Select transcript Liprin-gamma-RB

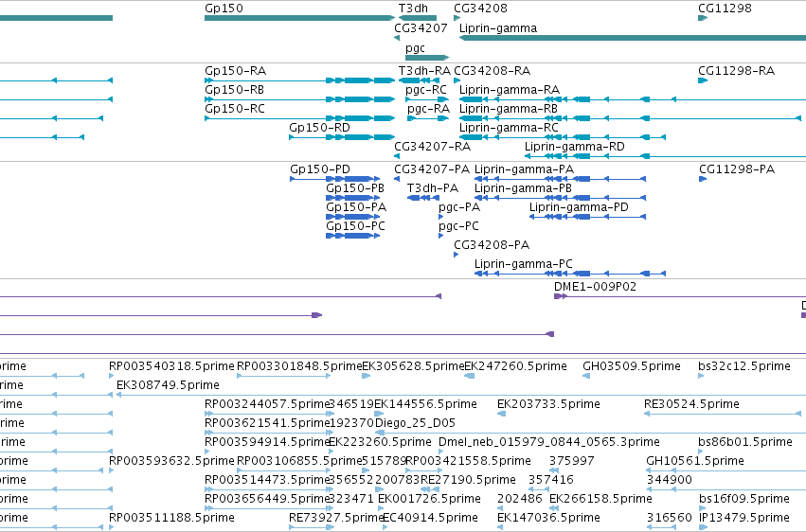tap(630, 118)
